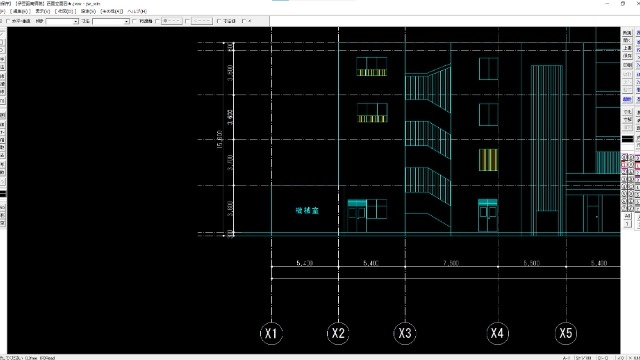Click the 上書 (Overwrite save) toolbar button
The width and height of the screenshot is (640, 360).
click(627, 48)
